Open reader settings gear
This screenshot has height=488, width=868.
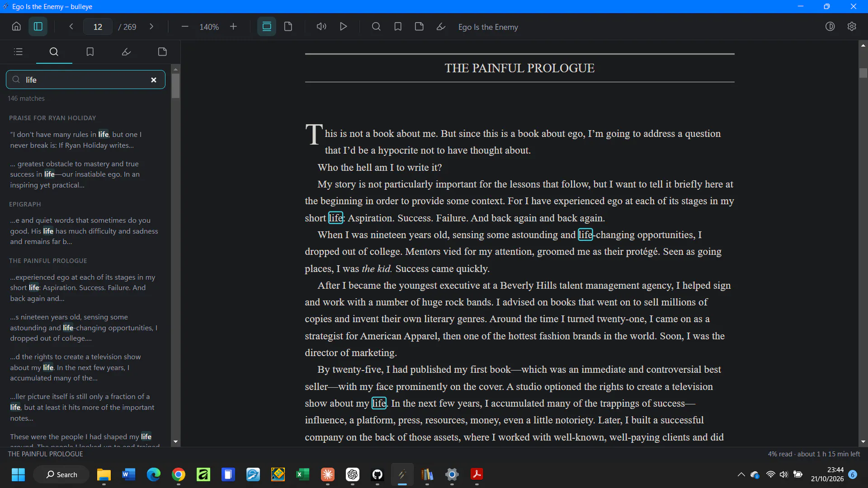[x=852, y=27]
